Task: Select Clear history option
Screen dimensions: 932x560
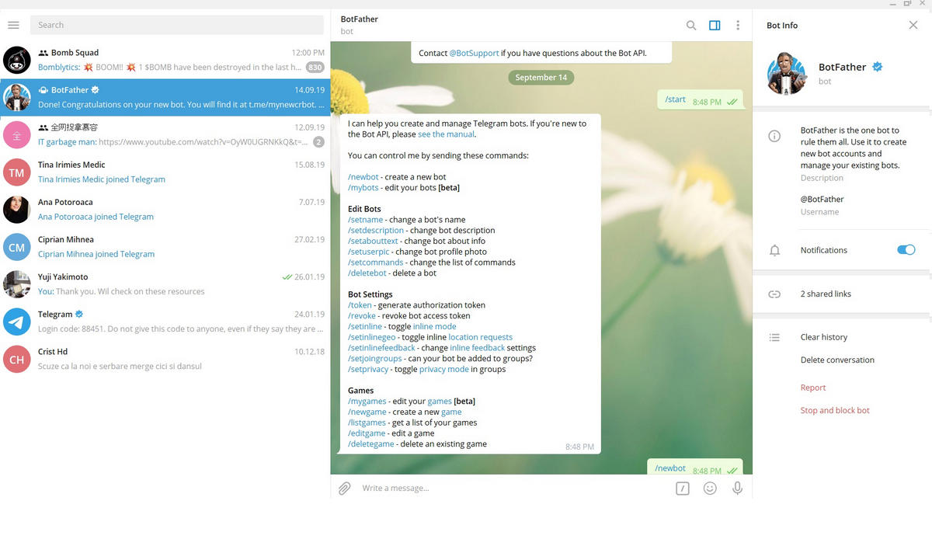Action: (824, 337)
